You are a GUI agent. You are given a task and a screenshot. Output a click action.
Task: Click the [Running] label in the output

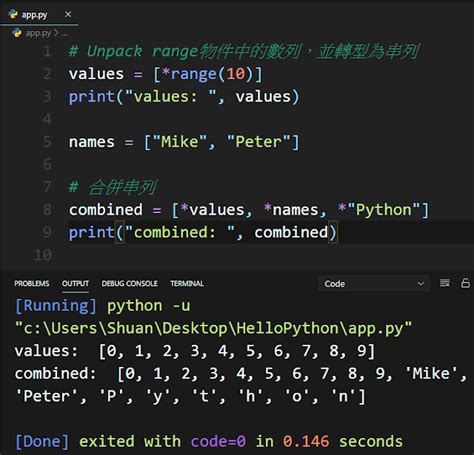coord(56,306)
